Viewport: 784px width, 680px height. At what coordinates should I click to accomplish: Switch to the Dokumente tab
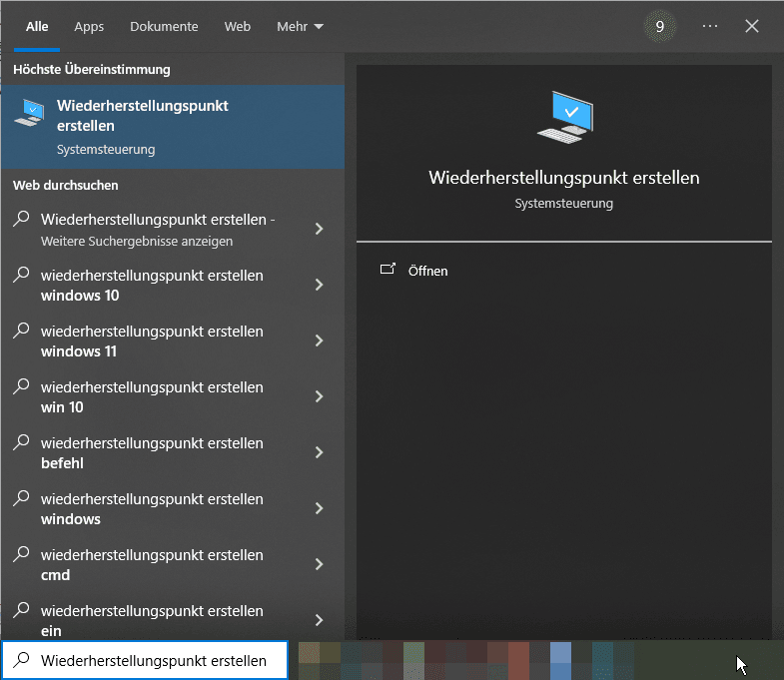(164, 27)
